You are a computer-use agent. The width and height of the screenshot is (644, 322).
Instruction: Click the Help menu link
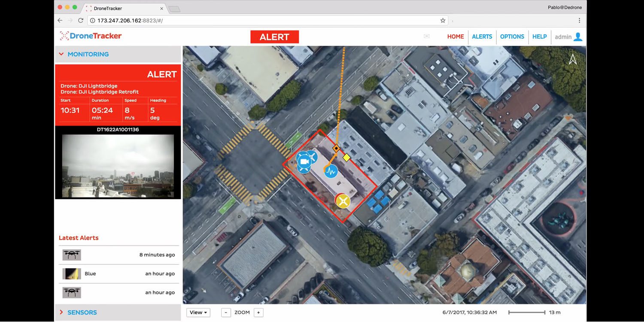point(539,37)
